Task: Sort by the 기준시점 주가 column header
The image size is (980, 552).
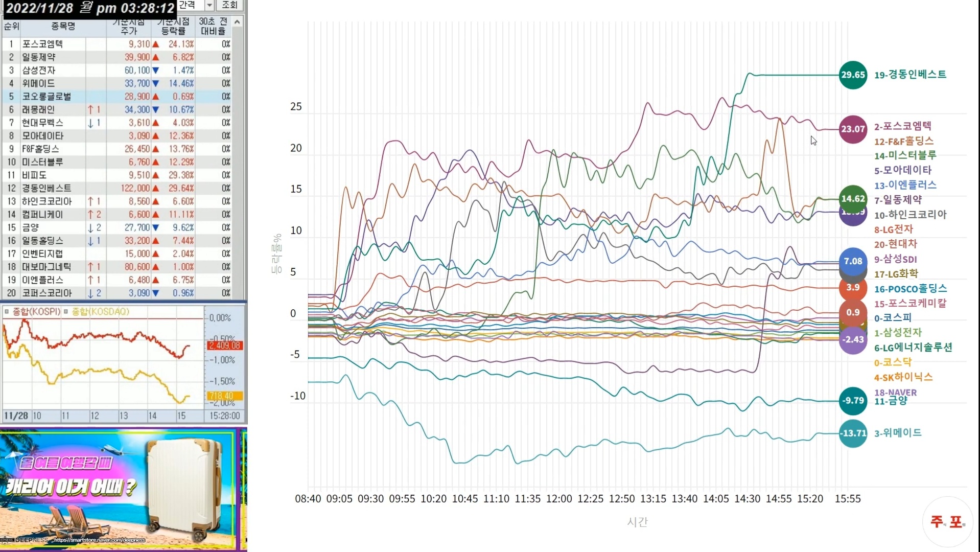Action: point(129,26)
